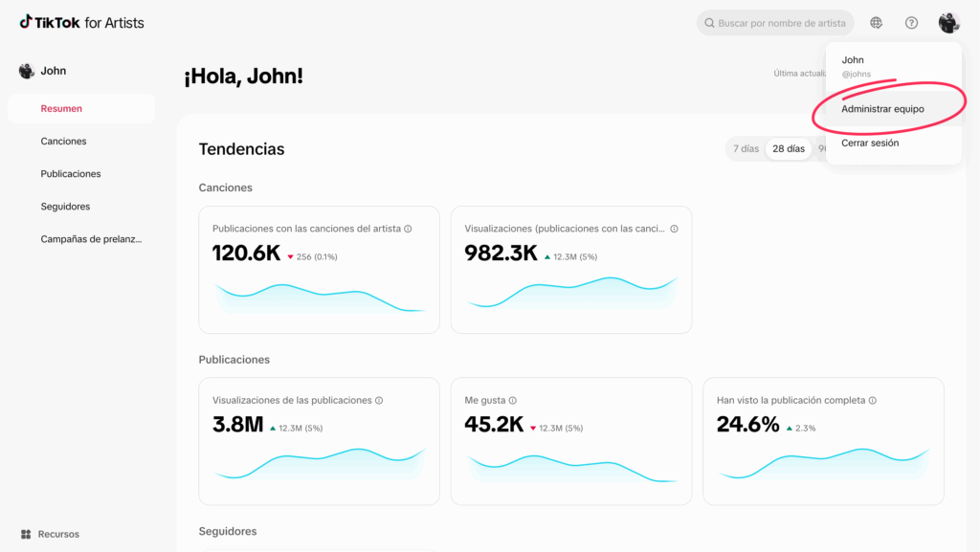Select Cerrar sesión in the dropdown

click(870, 144)
